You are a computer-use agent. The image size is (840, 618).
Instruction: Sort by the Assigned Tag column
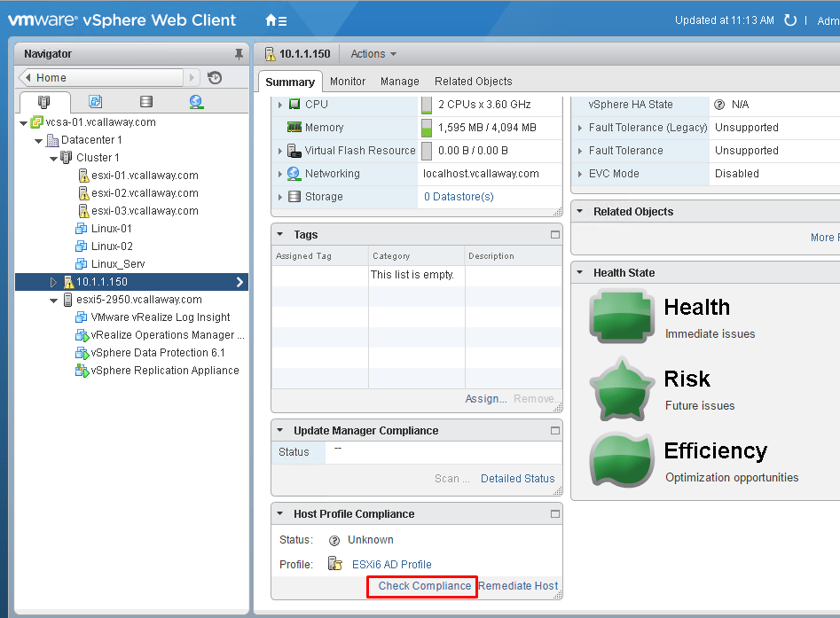click(320, 256)
